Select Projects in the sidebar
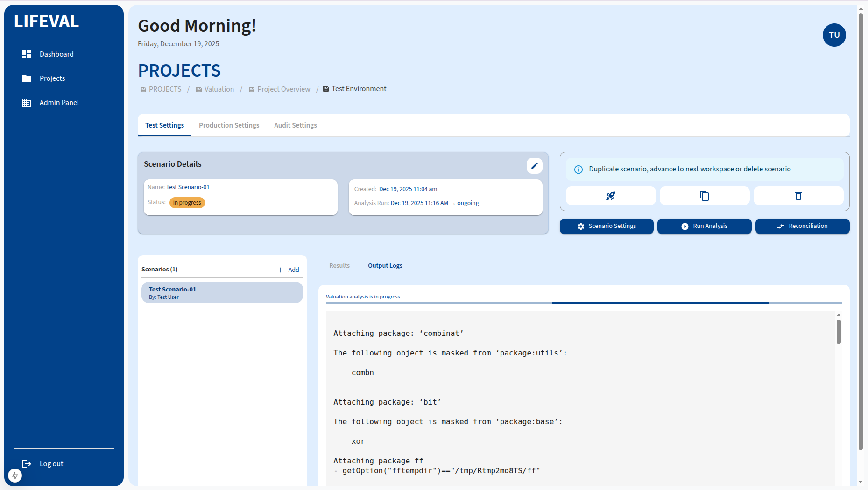This screenshot has width=868, height=490. pyautogui.click(x=52, y=78)
